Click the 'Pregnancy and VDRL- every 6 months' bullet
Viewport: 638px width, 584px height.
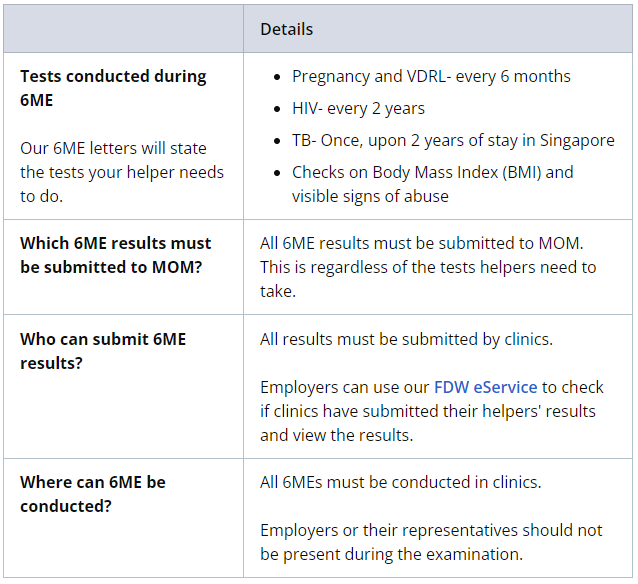(x=431, y=76)
